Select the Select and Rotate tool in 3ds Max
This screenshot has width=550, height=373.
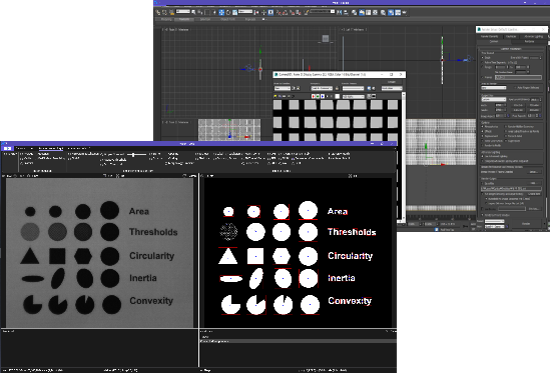(x=228, y=12)
